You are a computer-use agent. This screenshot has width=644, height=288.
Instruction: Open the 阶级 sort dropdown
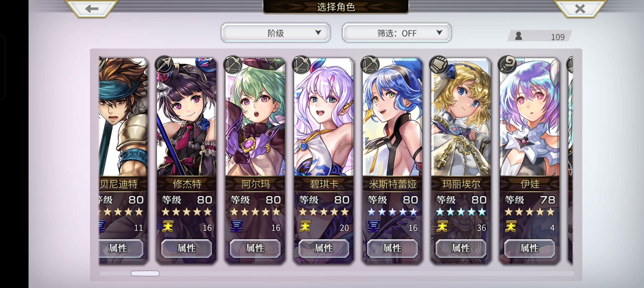(x=276, y=33)
